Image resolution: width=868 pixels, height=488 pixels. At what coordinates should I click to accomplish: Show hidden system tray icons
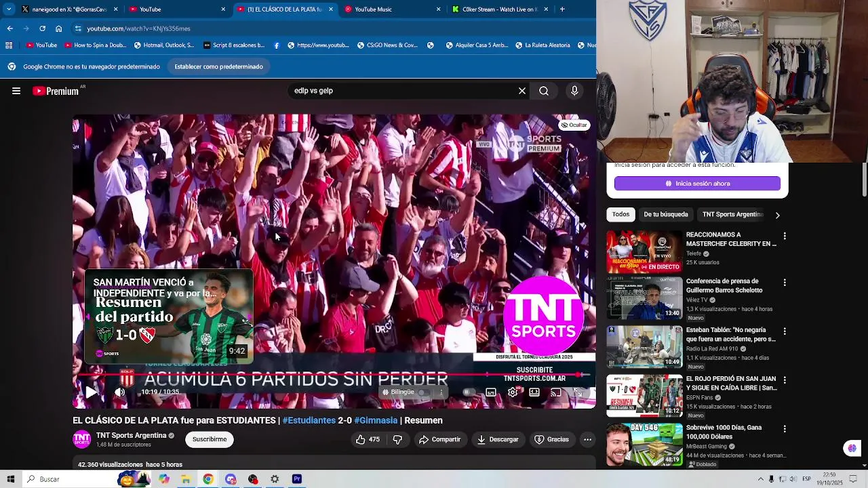pos(760,479)
